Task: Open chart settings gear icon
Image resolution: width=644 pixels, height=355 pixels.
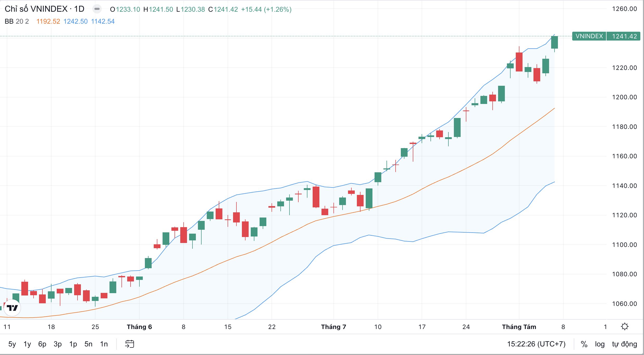Action: coord(624,326)
